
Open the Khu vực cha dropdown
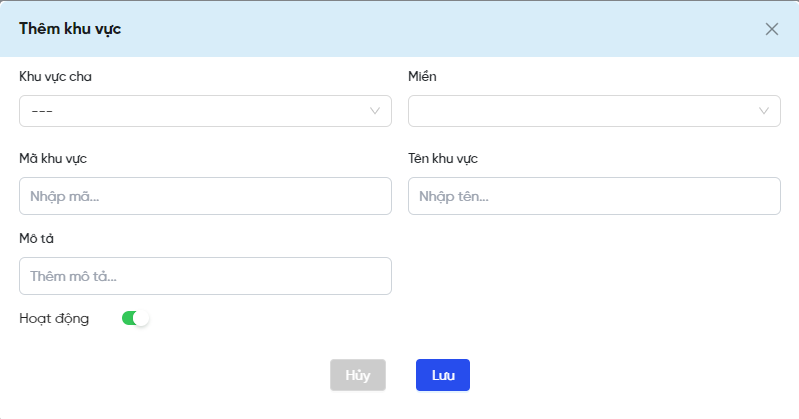(205, 111)
